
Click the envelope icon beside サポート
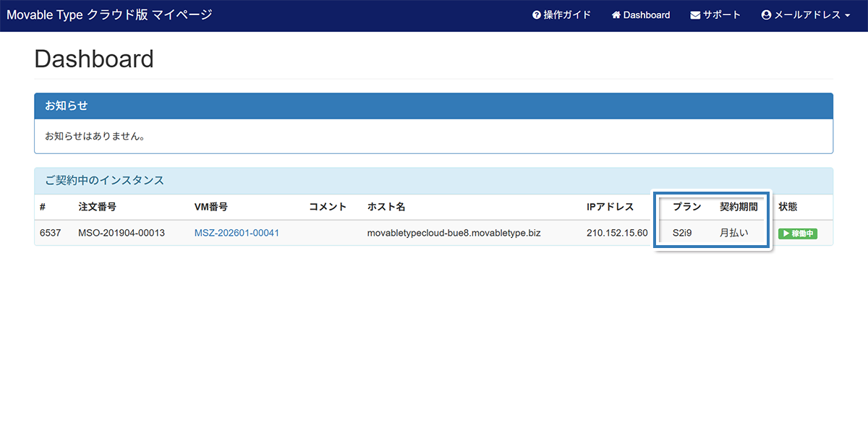click(695, 15)
